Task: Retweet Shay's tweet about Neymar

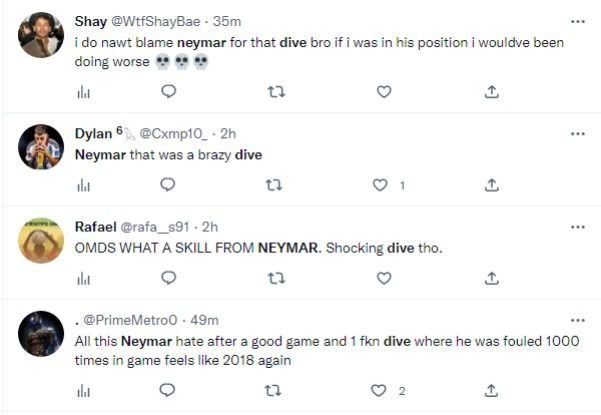Action: (x=277, y=91)
